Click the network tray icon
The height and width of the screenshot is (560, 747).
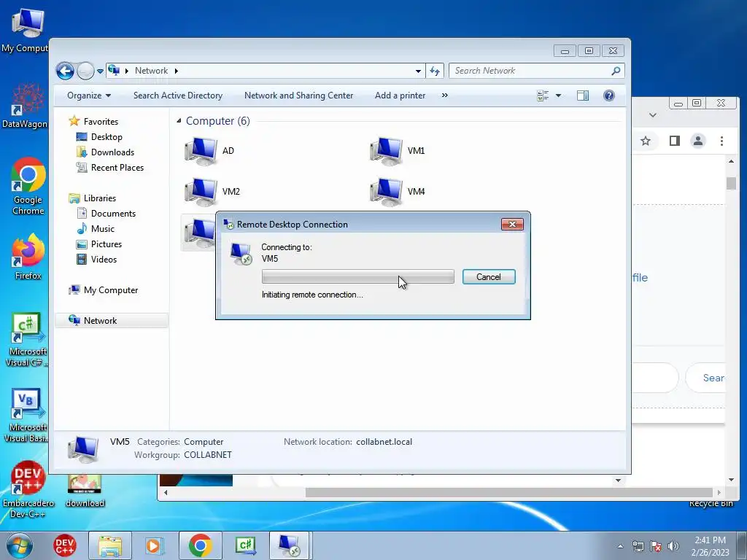coord(638,546)
